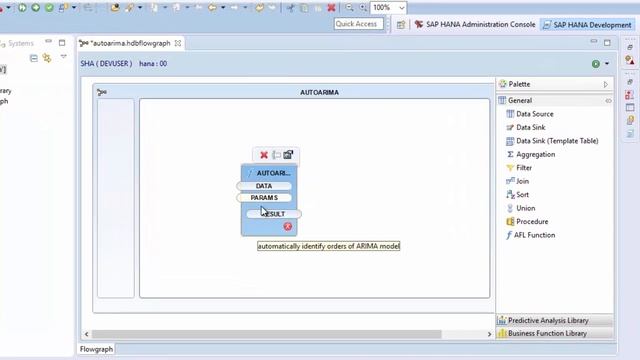Click in the Quick Access field
The width and height of the screenshot is (640, 360).
click(359, 24)
